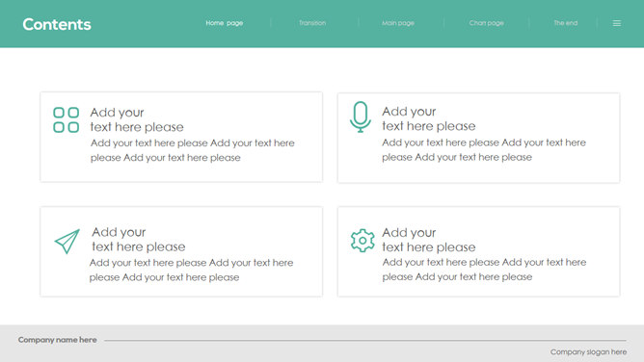Screen dimensions: 644x362
Task: Click the four-squares grid icon
Action: (67, 119)
